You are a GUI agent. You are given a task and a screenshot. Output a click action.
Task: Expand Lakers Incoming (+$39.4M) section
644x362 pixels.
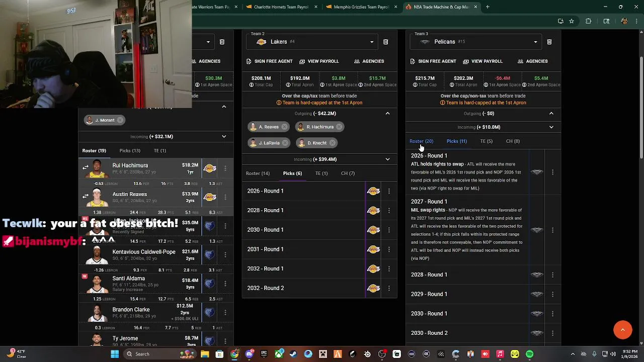pos(387,159)
